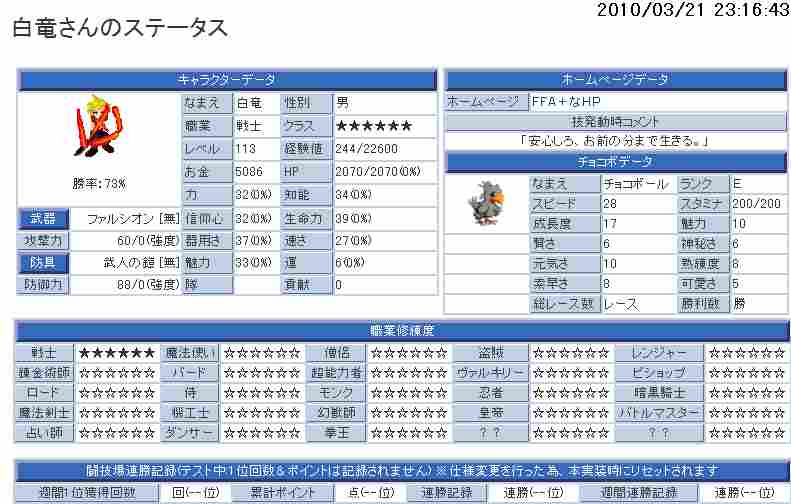This screenshot has width=791, height=504.
Task: Click the ランク label in chocobo data
Action: click(704, 184)
